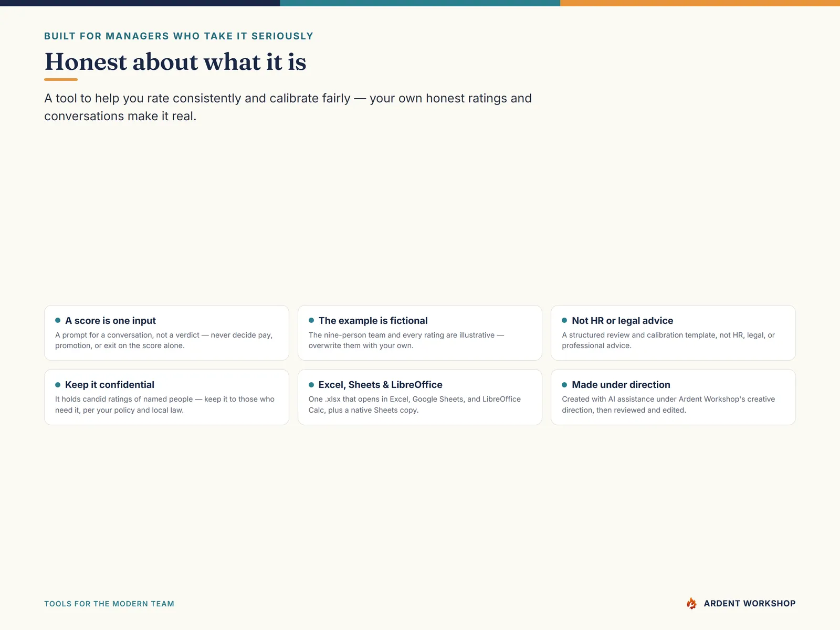Screen dimensions: 840x630
Task: Click the description 'A structured review and calibration template'
Action: coord(668,340)
